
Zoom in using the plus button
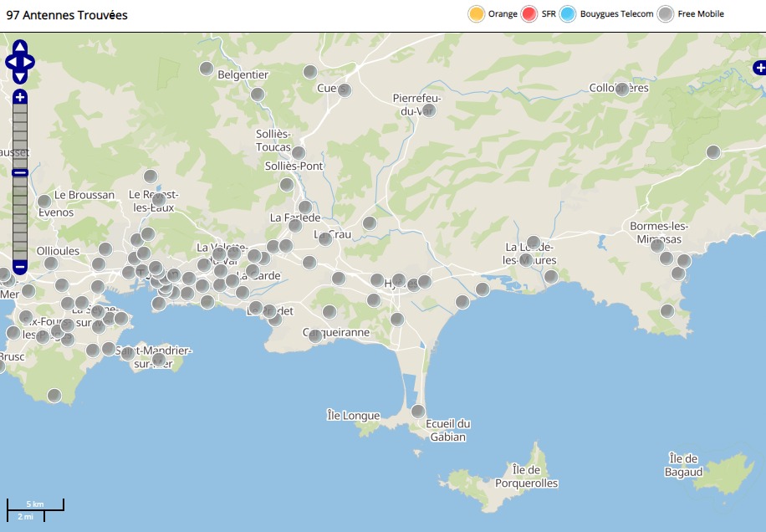[20, 97]
